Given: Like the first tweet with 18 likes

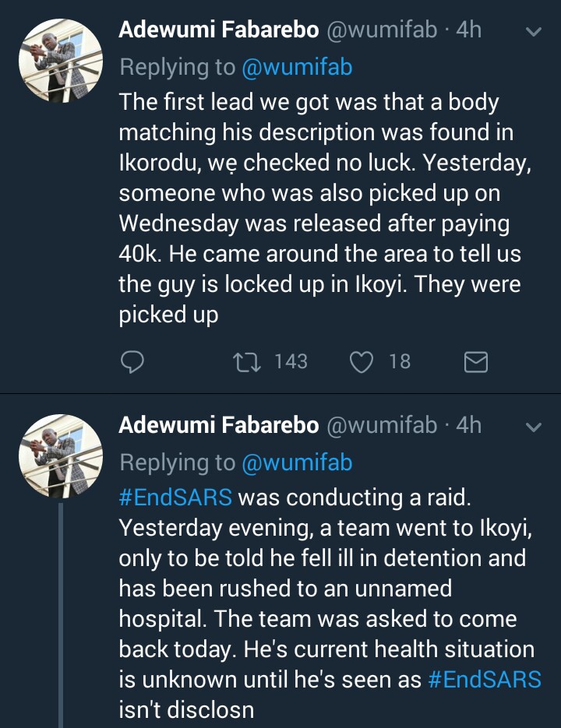Looking at the screenshot, I should [361, 361].
